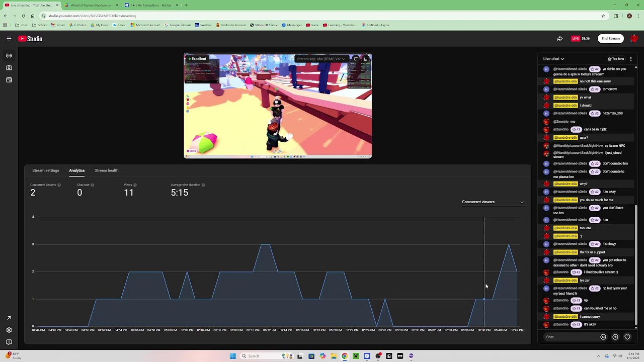Click the Concurrent viewers help icon

click(x=59, y=185)
